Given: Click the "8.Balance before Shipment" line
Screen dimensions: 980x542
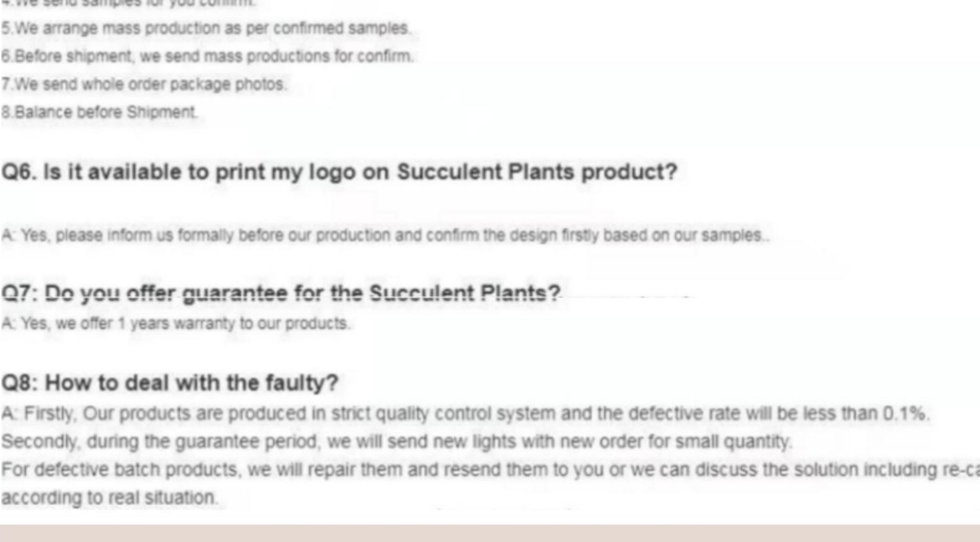Looking at the screenshot, I should click(99, 112).
